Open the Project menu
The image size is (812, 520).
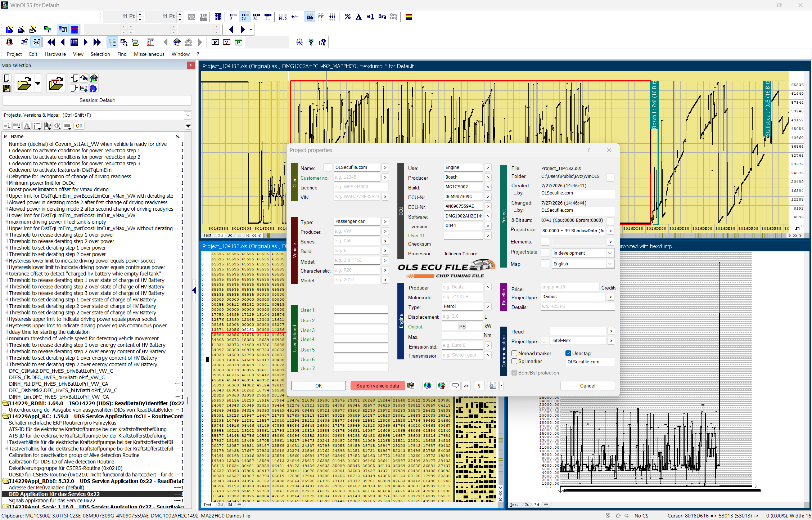(x=14, y=54)
